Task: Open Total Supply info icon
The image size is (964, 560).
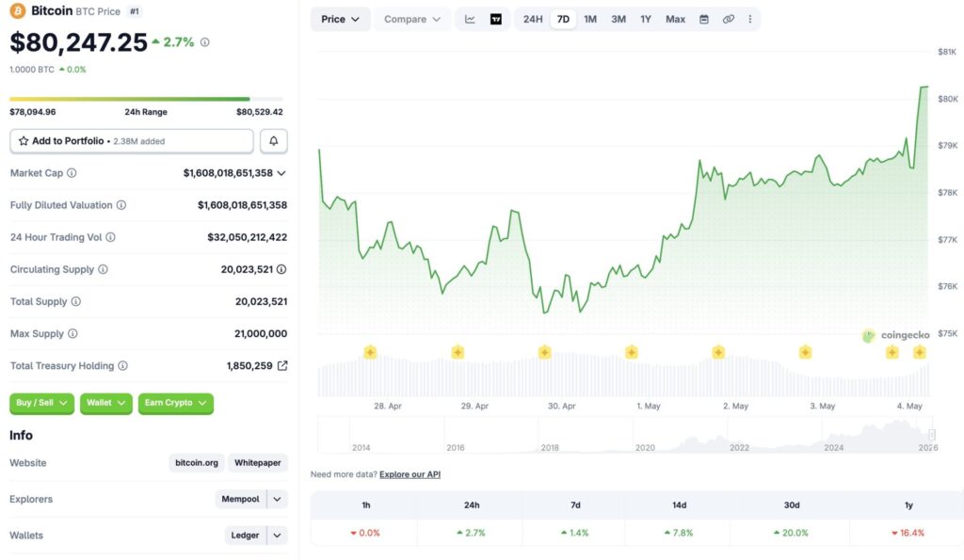Action: click(76, 301)
